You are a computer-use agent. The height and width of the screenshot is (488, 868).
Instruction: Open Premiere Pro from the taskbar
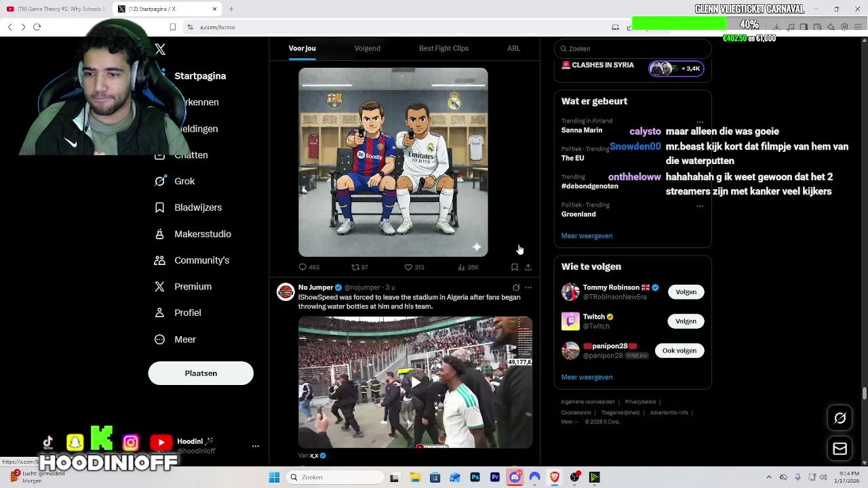495,477
